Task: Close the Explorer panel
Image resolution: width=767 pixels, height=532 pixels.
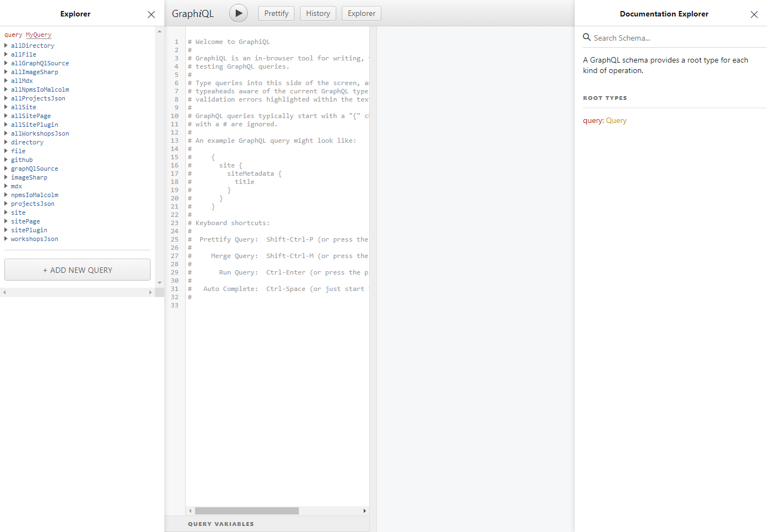Action: (151, 14)
